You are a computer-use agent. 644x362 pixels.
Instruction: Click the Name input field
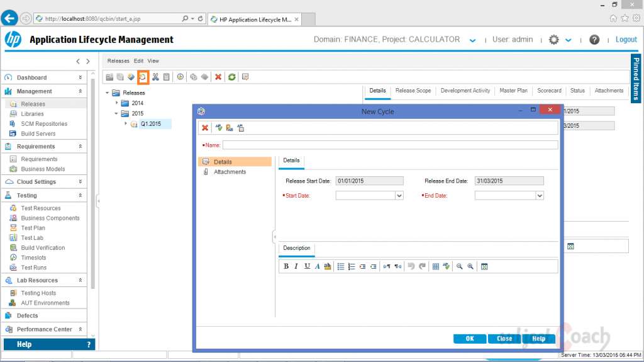[390, 145]
